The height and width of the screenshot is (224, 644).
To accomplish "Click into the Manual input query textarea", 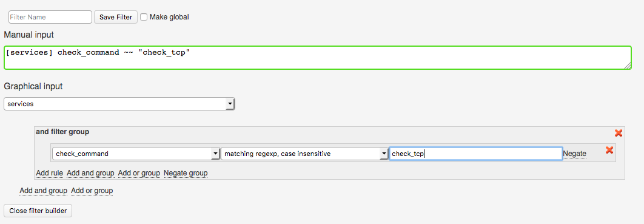I will pos(318,58).
